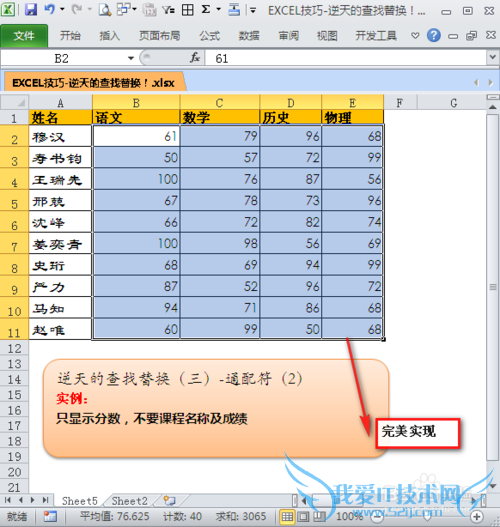The image size is (500, 527).
Task: Click the header cell 语文
Action: click(136, 118)
